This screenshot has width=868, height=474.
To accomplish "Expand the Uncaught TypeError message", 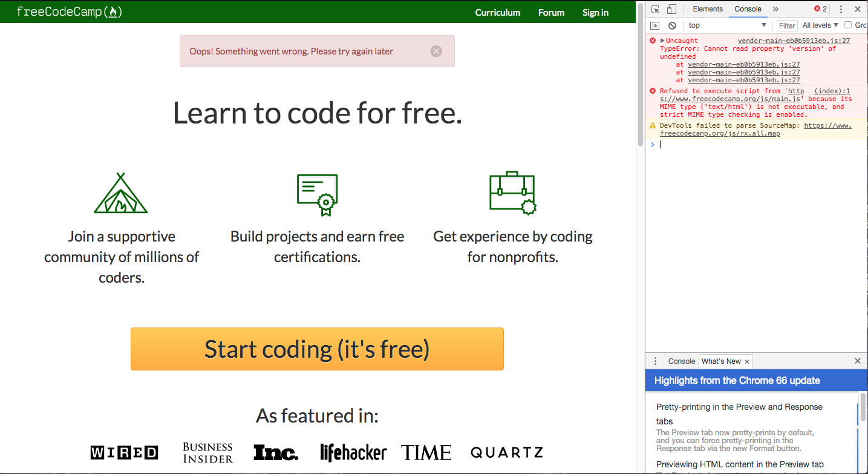I will [661, 40].
